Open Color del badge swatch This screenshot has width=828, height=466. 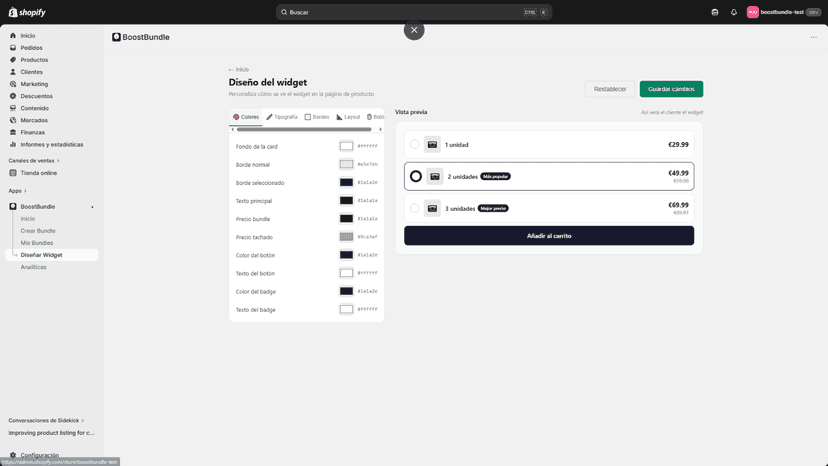(x=346, y=291)
